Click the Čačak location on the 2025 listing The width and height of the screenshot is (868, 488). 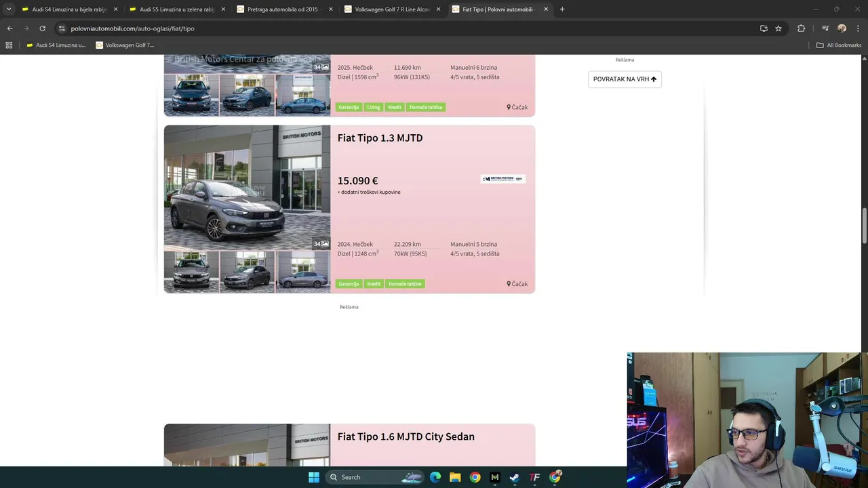(x=517, y=107)
